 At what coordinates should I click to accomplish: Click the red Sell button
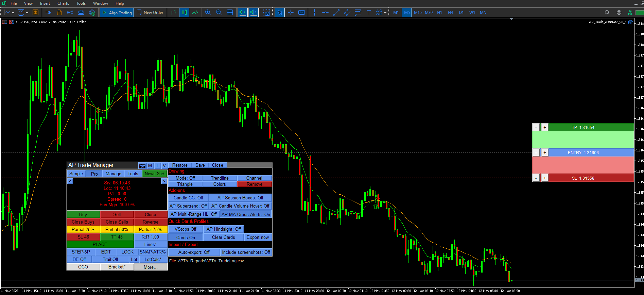(x=117, y=214)
